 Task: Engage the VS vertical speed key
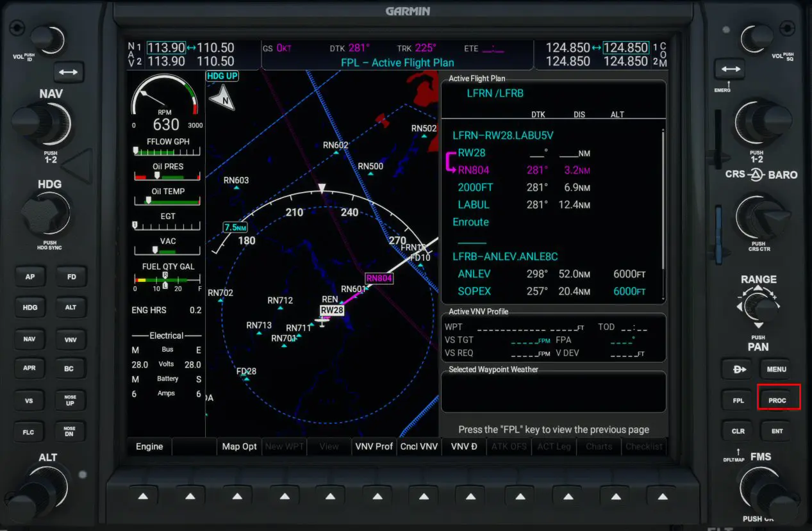30,401
